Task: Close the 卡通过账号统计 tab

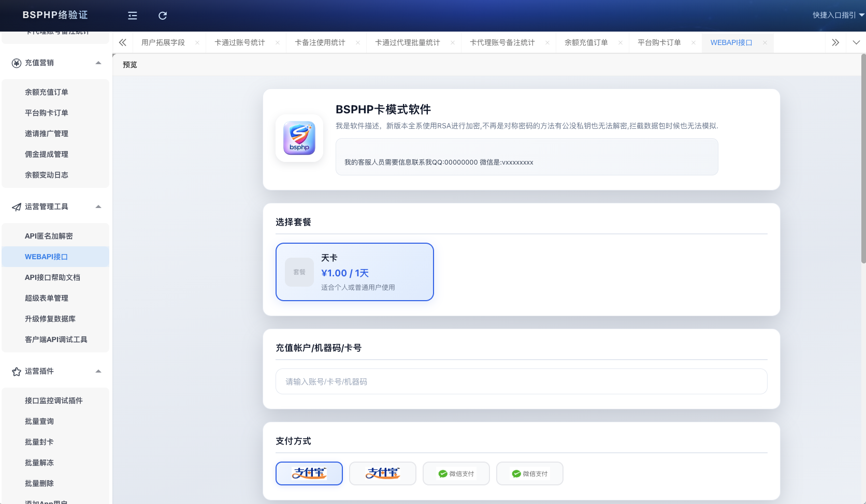Action: click(x=278, y=42)
